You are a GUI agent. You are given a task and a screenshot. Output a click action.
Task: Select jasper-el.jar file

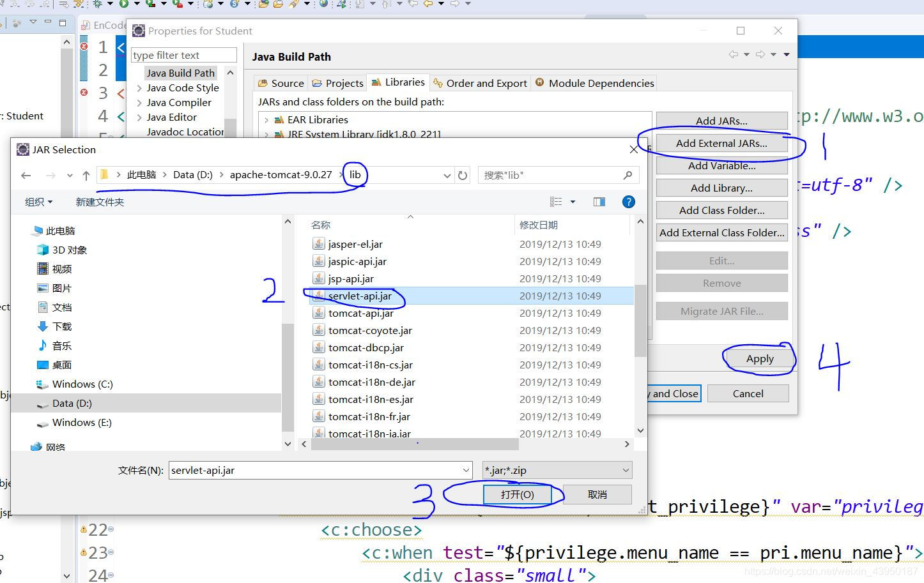point(355,244)
